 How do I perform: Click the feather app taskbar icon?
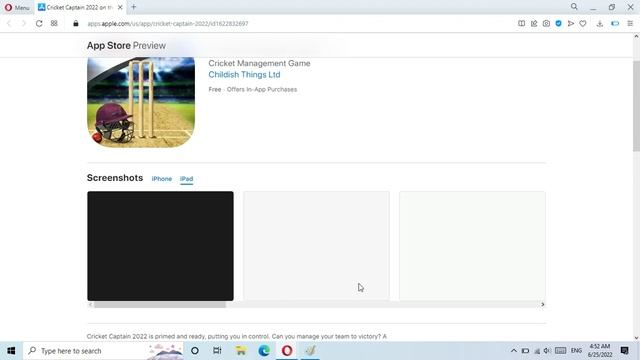310,351
